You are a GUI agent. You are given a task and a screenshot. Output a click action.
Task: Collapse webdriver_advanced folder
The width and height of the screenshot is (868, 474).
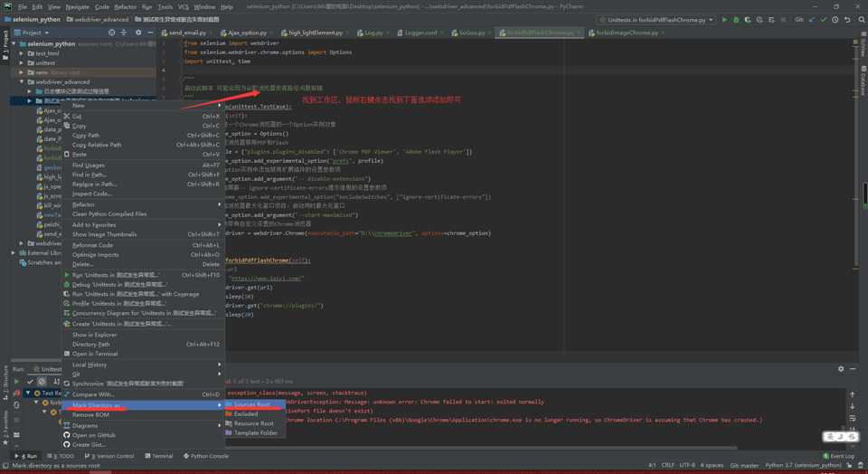22,82
